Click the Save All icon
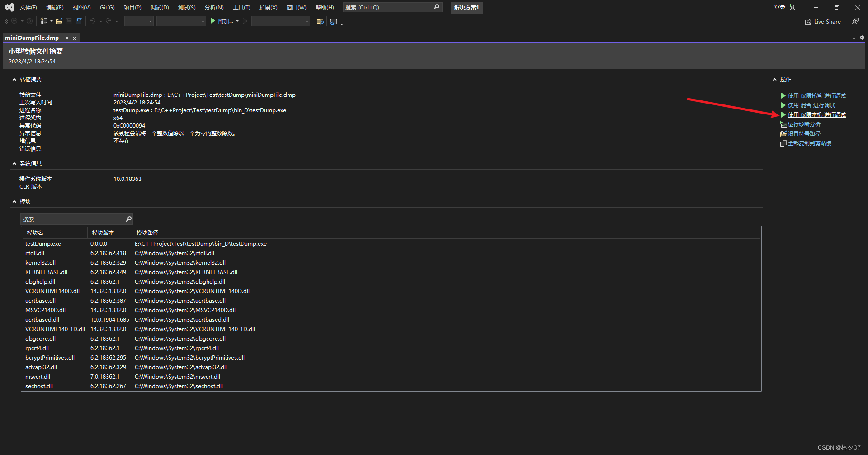The height and width of the screenshot is (455, 868). pos(79,21)
